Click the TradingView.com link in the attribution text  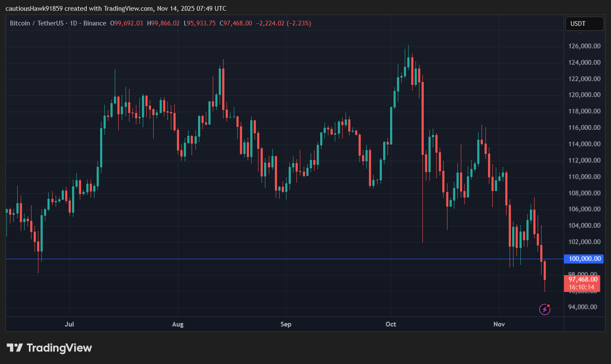click(128, 8)
